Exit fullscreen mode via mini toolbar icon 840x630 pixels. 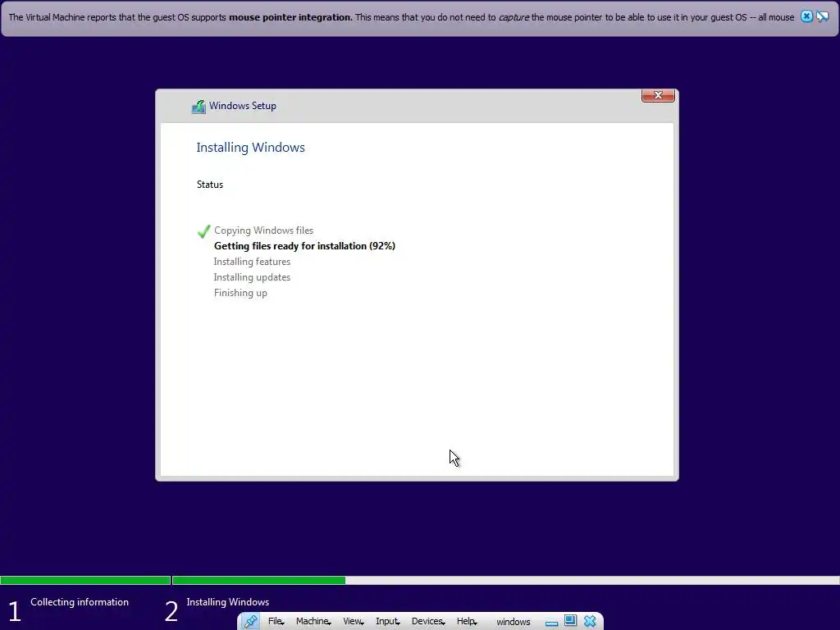click(571, 621)
